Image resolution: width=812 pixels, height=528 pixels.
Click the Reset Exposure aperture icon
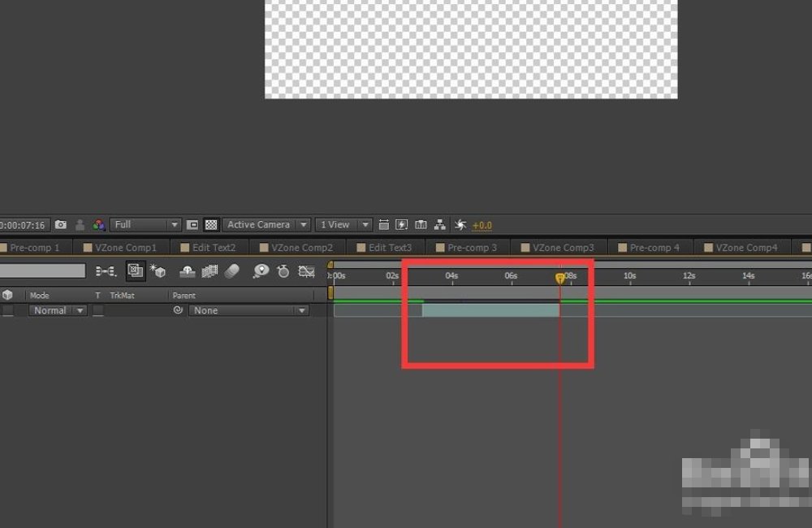[460, 225]
